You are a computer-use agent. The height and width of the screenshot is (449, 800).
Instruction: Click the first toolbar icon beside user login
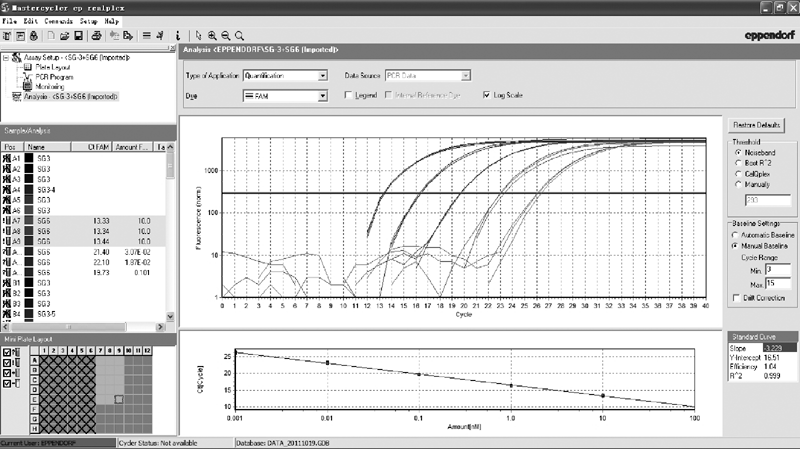(7, 36)
